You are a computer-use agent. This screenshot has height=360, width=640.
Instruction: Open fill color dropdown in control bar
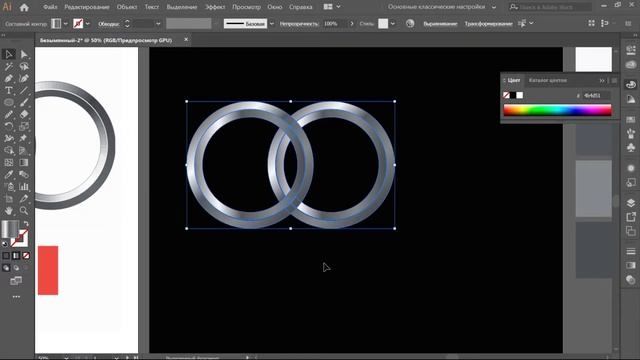click(x=65, y=24)
